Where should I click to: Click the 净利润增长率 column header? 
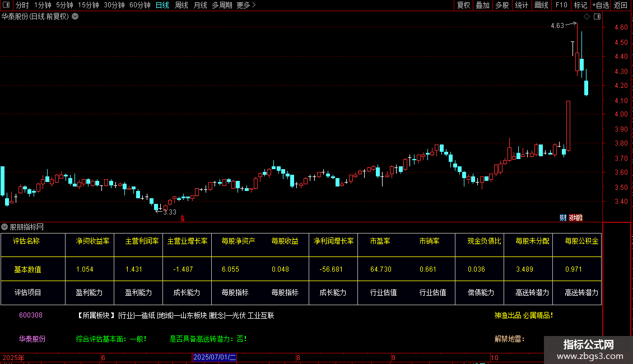(x=333, y=241)
